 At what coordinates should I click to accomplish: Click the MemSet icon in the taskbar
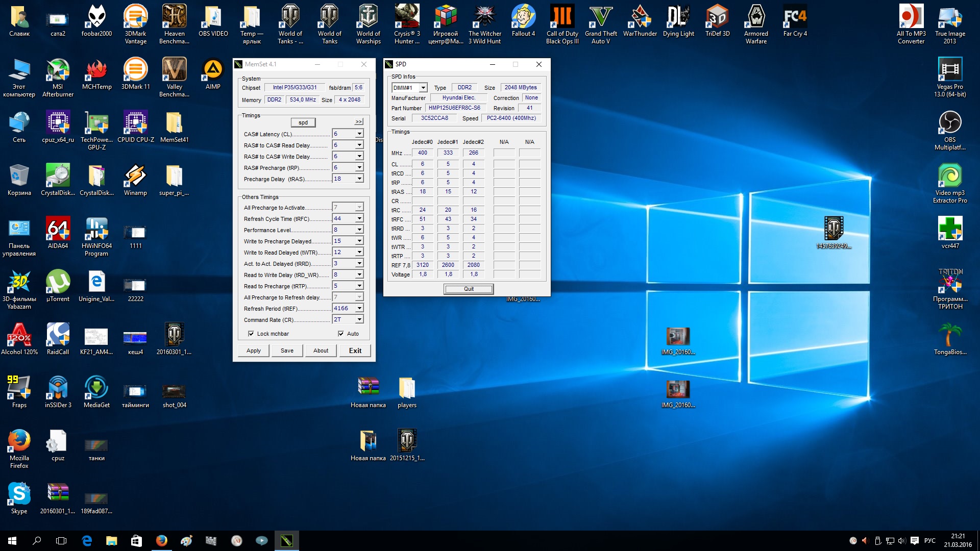286,541
